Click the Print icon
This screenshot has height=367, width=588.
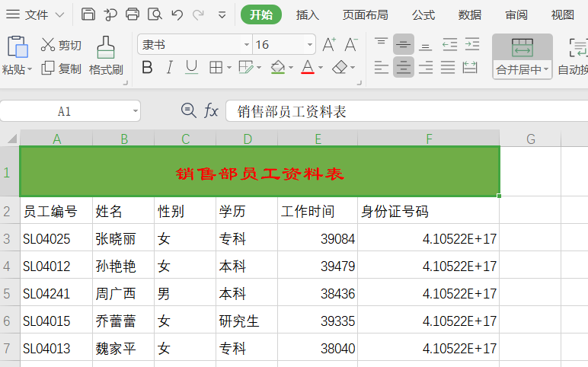coord(133,14)
